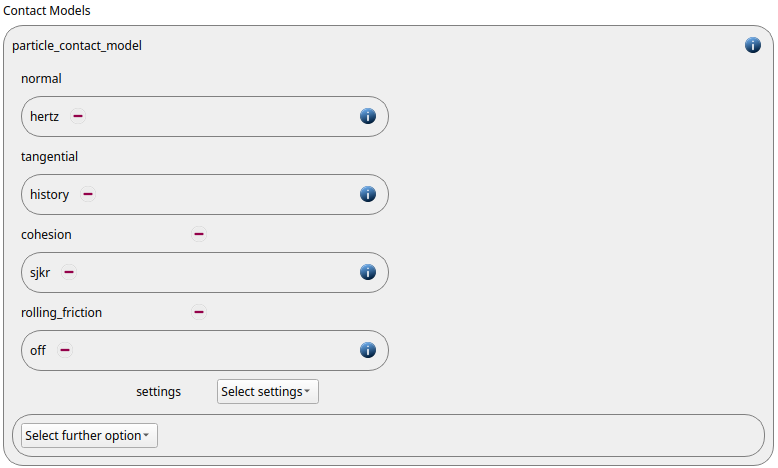
Task: Show info for rolling friction off entry
Action: (x=367, y=350)
